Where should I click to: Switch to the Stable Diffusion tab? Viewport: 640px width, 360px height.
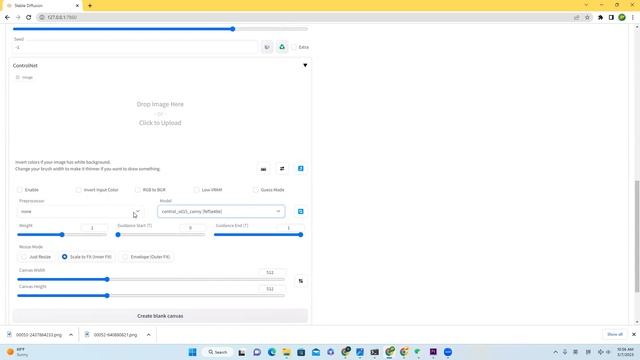(x=42, y=6)
